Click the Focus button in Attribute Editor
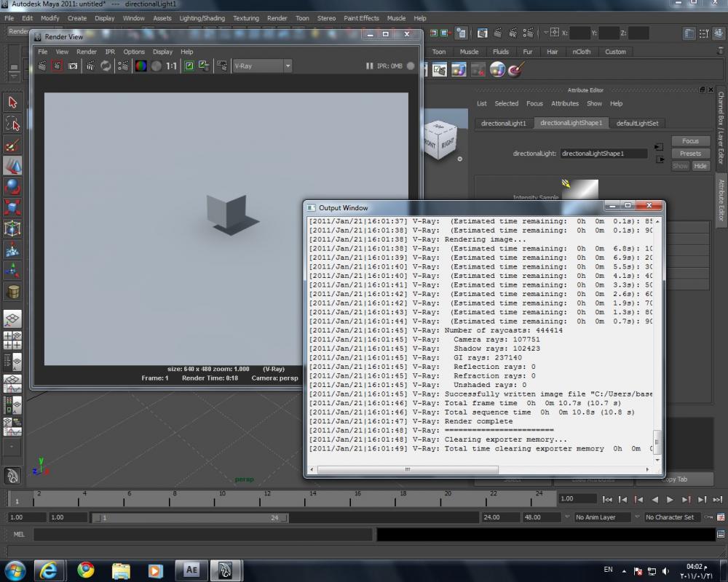 pos(690,141)
